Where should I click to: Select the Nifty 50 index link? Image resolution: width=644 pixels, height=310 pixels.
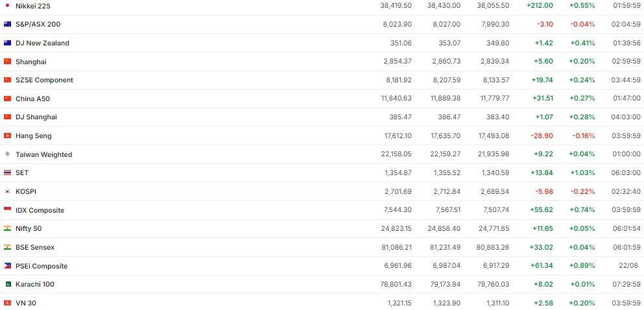(29, 228)
